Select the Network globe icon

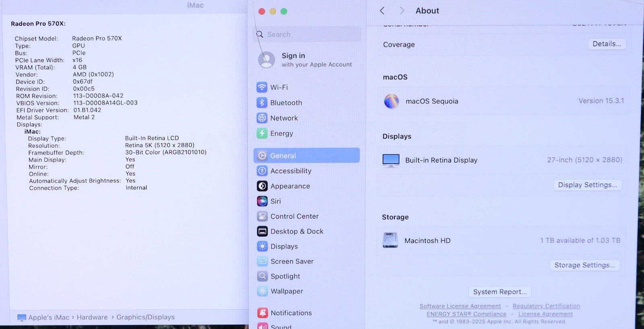262,118
